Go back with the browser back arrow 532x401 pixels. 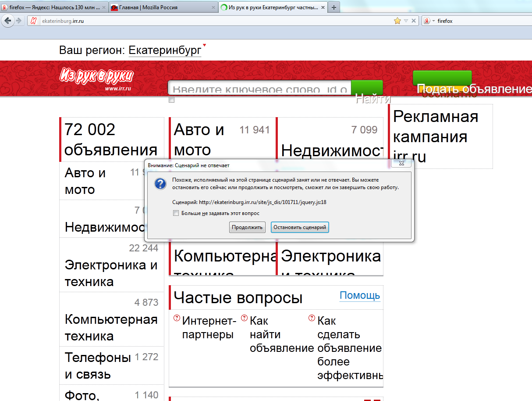coord(7,21)
